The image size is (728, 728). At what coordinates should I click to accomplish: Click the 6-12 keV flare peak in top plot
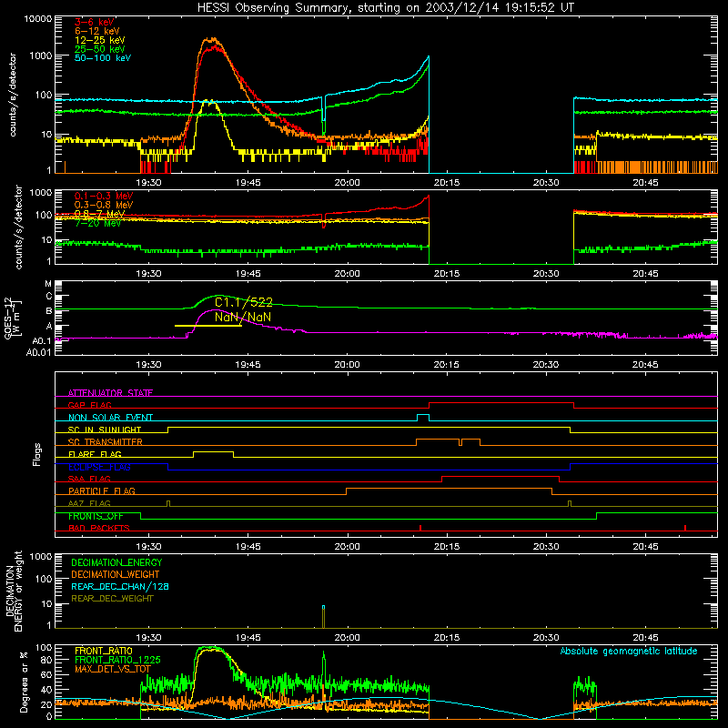pyautogui.click(x=211, y=40)
